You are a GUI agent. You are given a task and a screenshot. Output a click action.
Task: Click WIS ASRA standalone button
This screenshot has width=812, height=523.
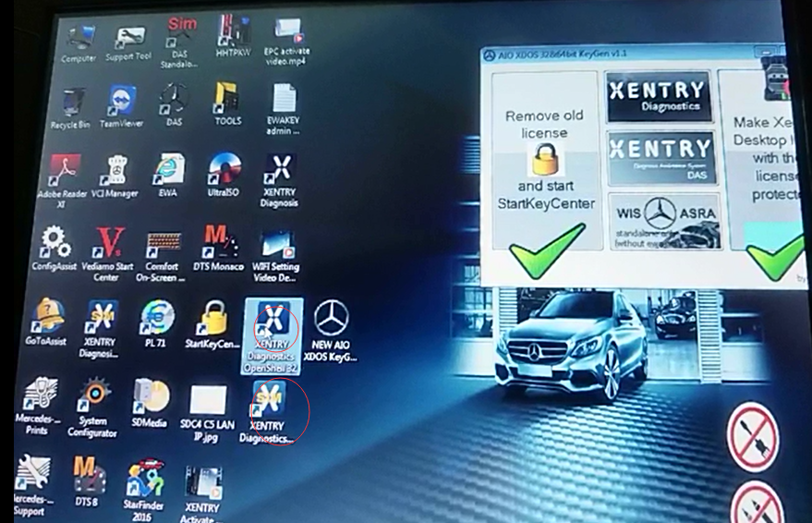pyautogui.click(x=666, y=221)
